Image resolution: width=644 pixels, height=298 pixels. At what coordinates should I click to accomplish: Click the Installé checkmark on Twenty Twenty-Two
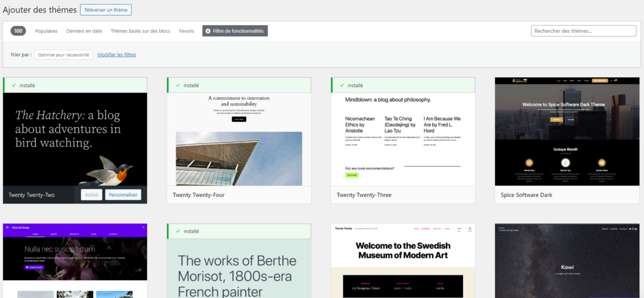(14, 86)
